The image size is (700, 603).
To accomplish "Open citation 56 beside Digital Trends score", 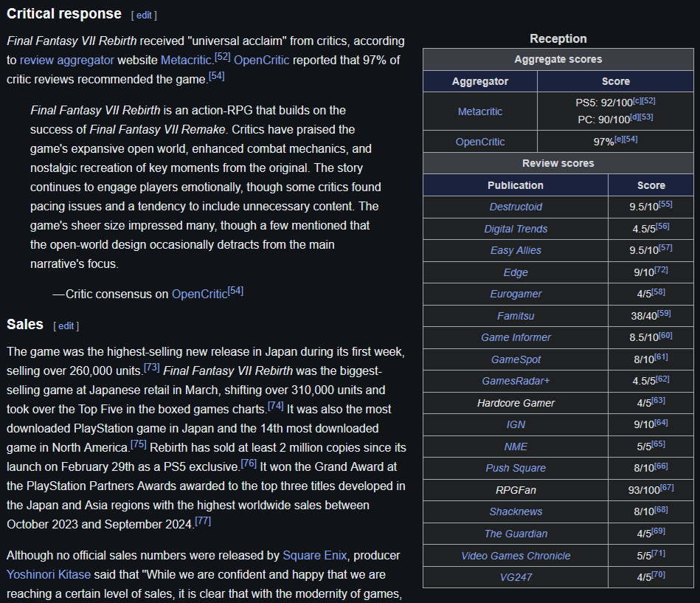I will (x=662, y=227).
